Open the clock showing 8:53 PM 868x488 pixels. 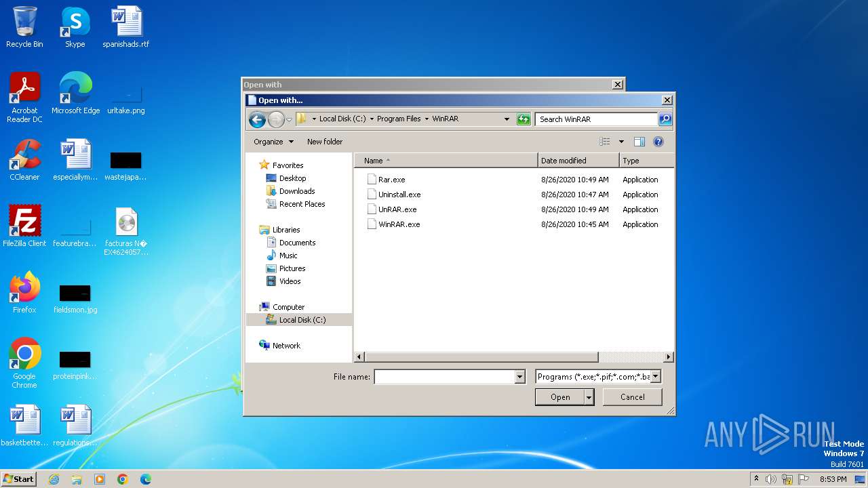click(x=833, y=479)
